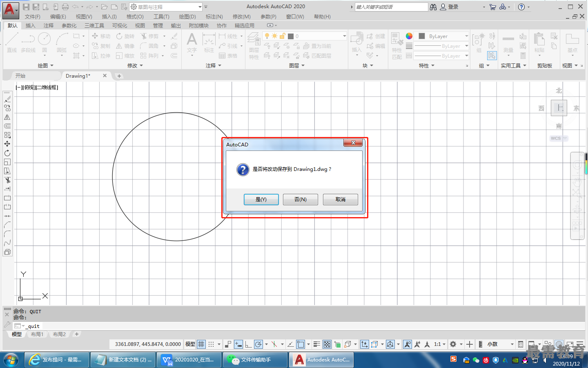Open the 小数 units dropdown in status bar
This screenshot has height=368, width=588.
pyautogui.click(x=500, y=344)
